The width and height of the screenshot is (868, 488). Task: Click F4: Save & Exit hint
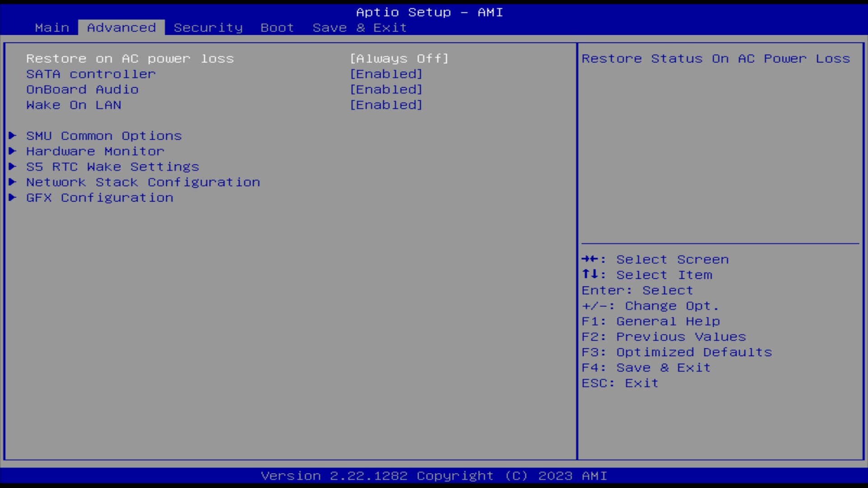pos(646,368)
